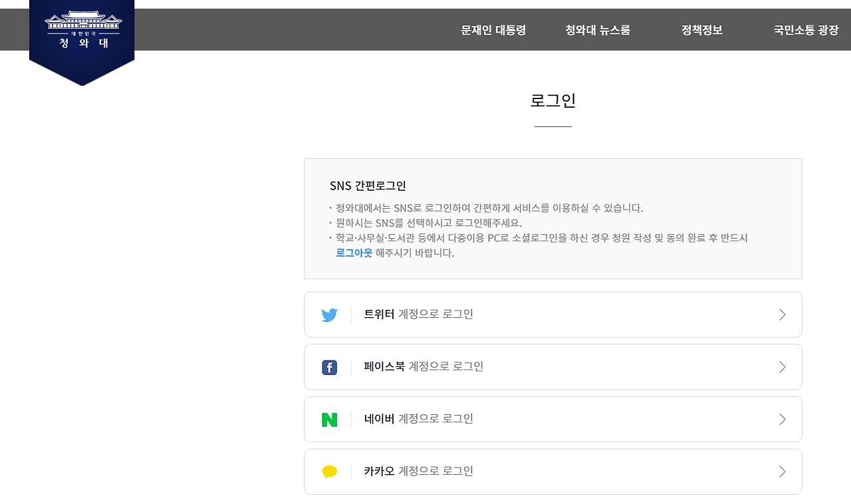
Task: Open the 국민소통 광장 menu
Action: (x=806, y=30)
